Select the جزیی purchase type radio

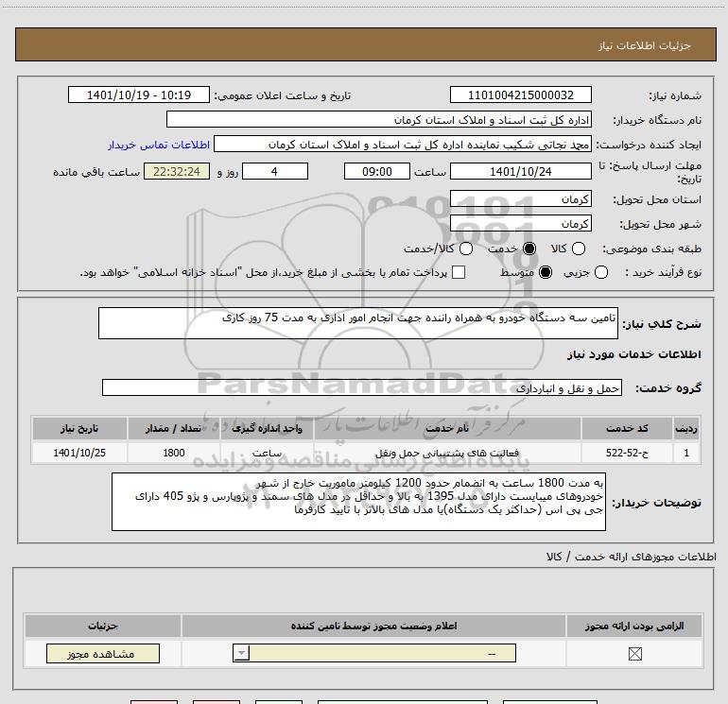pos(601,272)
